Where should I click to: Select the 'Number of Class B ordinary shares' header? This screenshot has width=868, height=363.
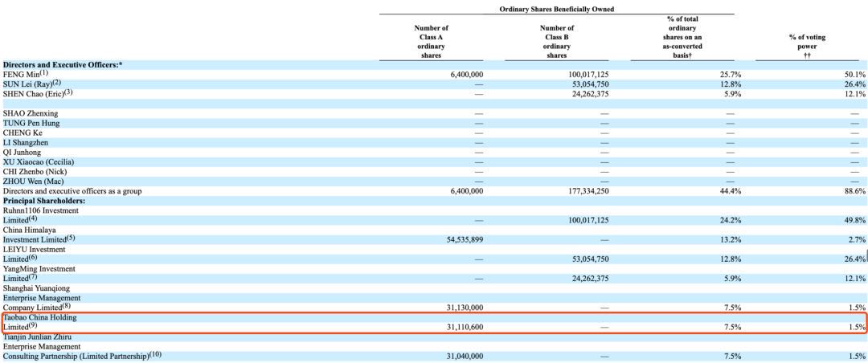click(x=556, y=42)
